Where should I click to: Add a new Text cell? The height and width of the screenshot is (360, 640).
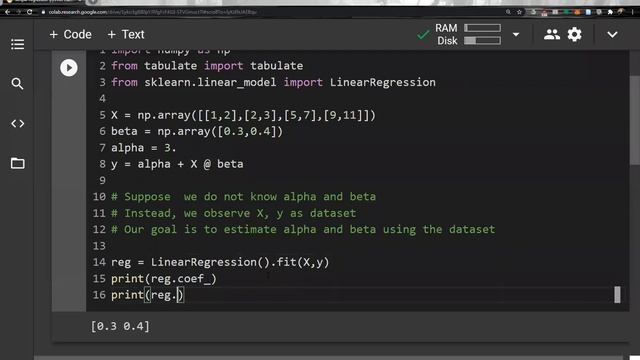pos(126,35)
